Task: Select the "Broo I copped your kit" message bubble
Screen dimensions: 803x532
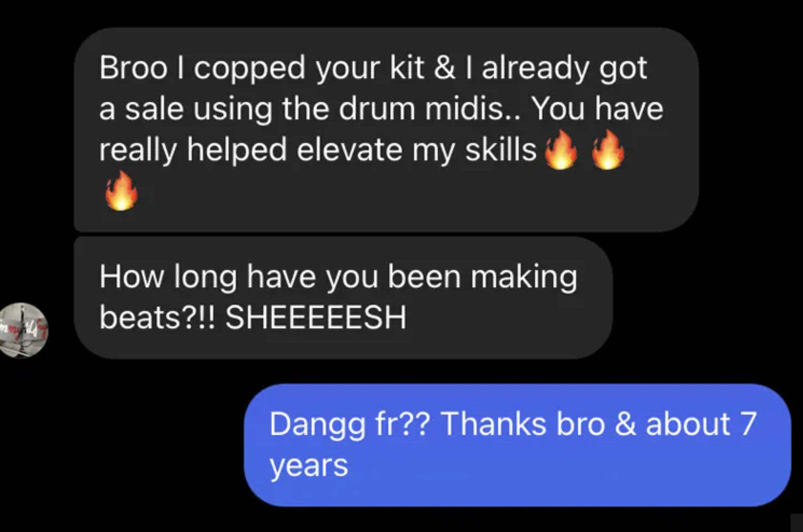Action: click(x=386, y=130)
